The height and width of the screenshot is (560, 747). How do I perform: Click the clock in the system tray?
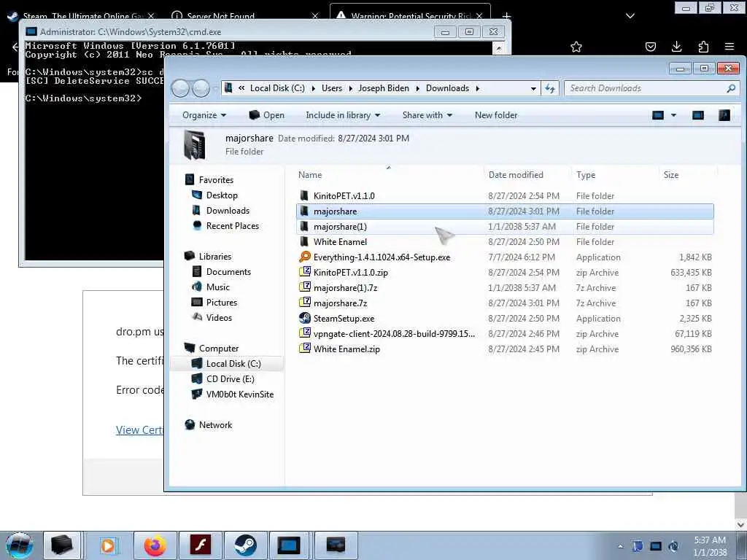[x=710, y=546]
